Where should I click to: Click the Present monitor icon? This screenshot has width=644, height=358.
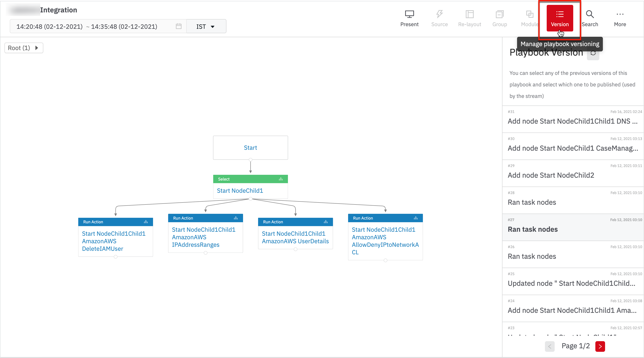click(x=409, y=15)
